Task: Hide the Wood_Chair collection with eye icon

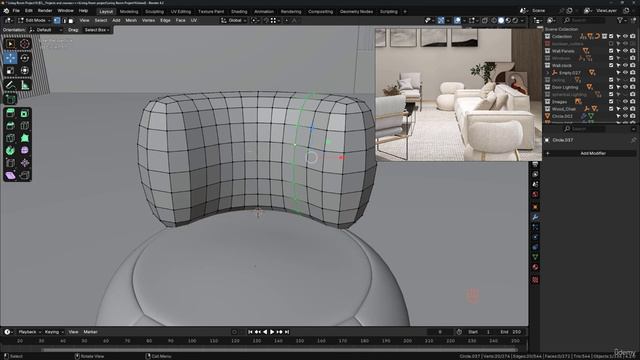Action: (625, 109)
